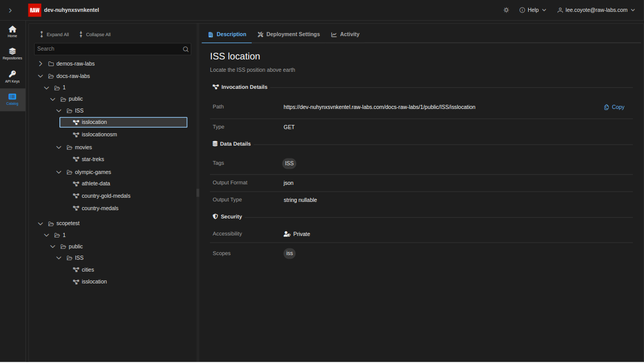
Task: Click the json output format value
Action: point(288,183)
